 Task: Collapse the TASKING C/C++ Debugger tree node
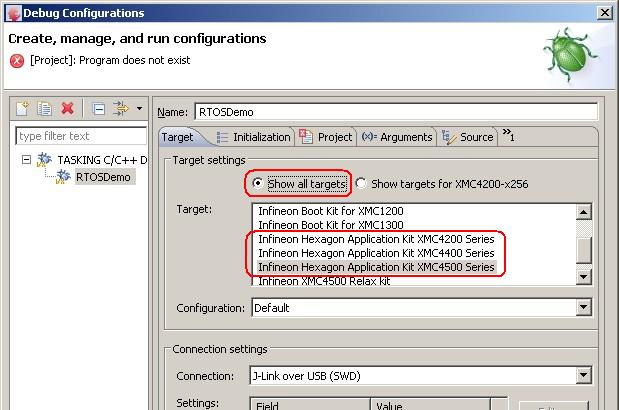26,159
